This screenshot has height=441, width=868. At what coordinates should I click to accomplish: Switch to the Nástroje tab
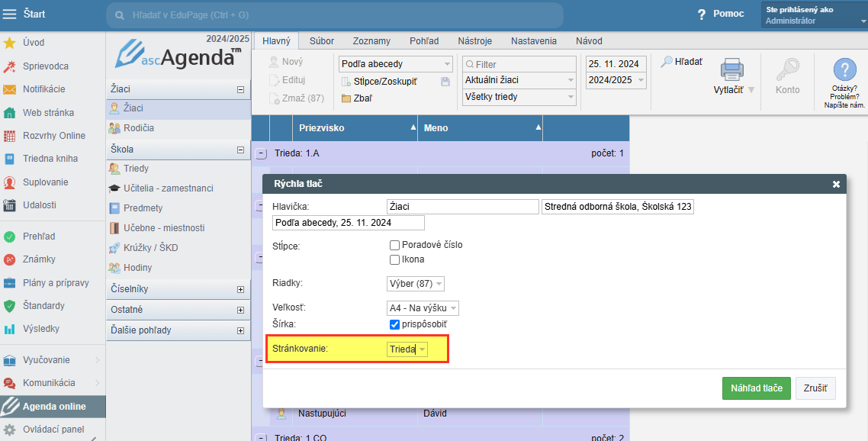pyautogui.click(x=475, y=41)
